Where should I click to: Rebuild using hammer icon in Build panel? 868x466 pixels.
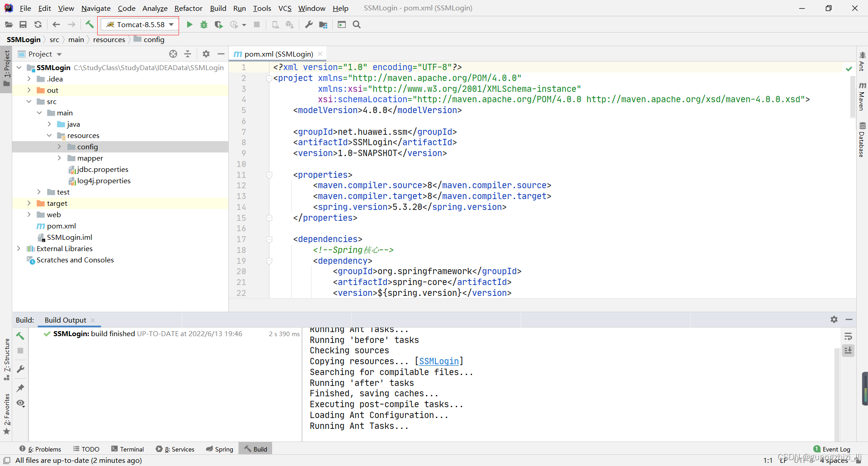point(20,336)
